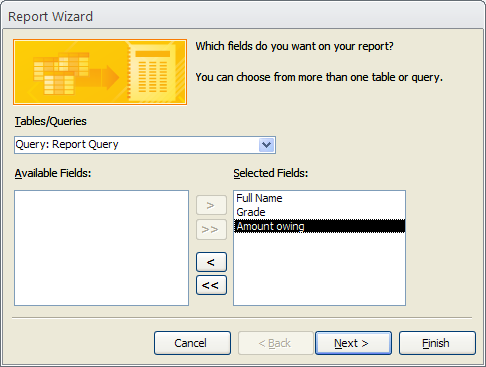This screenshot has width=486, height=367.
Task: Click the Report Wizard title bar
Action: point(243,16)
